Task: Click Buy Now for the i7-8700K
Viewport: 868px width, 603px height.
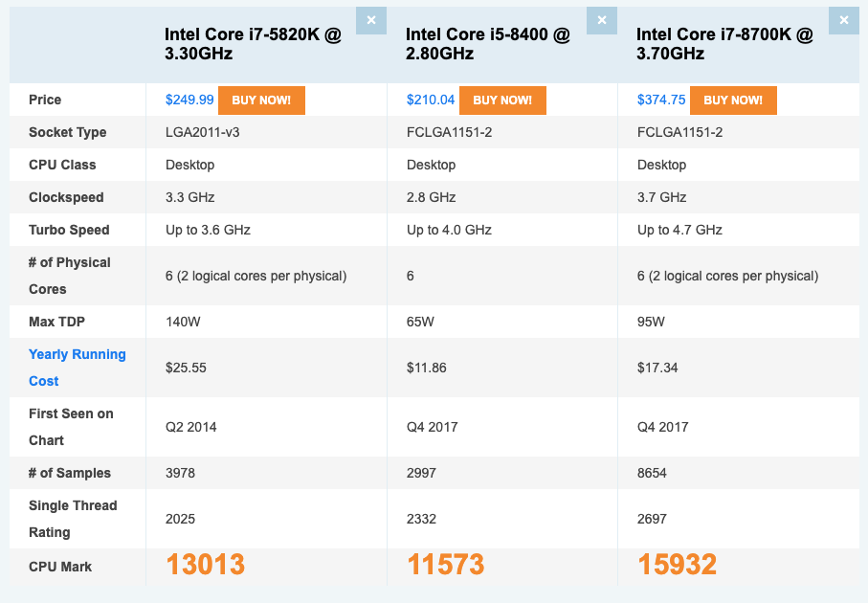Action: click(x=733, y=100)
